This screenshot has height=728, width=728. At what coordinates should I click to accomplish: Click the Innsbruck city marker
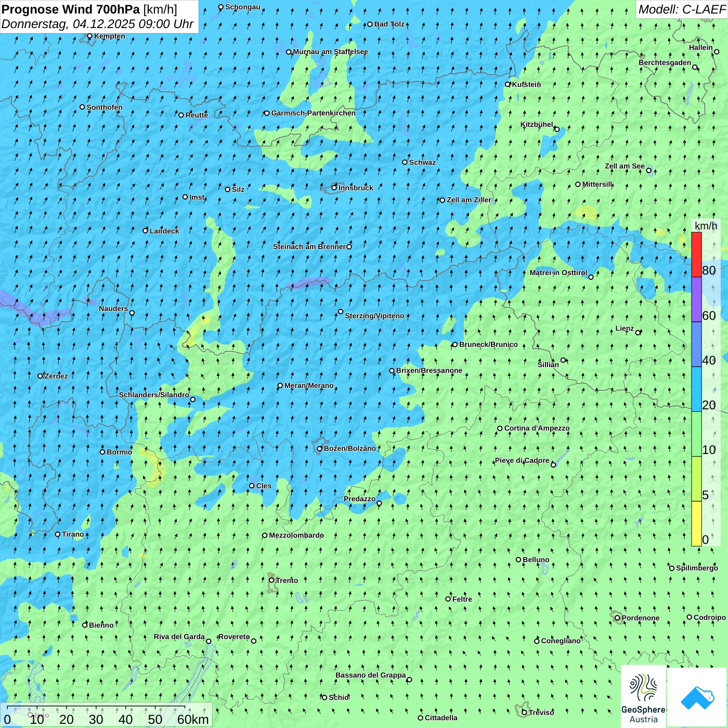click(334, 188)
